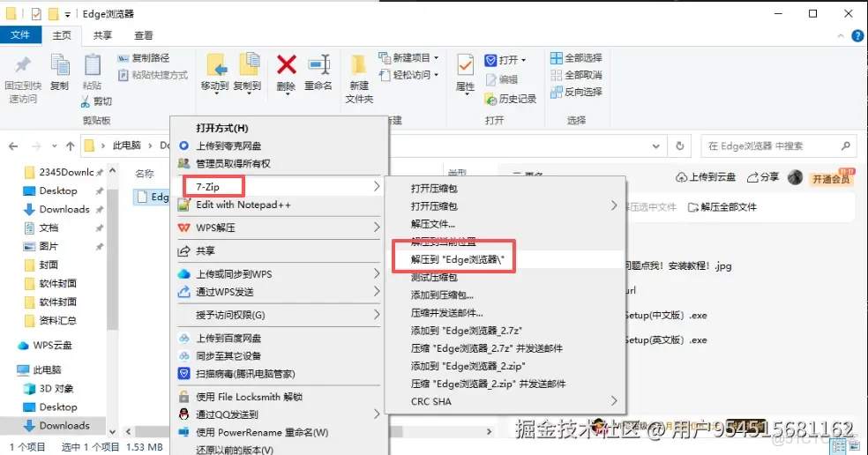The width and height of the screenshot is (868, 455).
Task: Click the Refresh button
Action: pyautogui.click(x=680, y=146)
